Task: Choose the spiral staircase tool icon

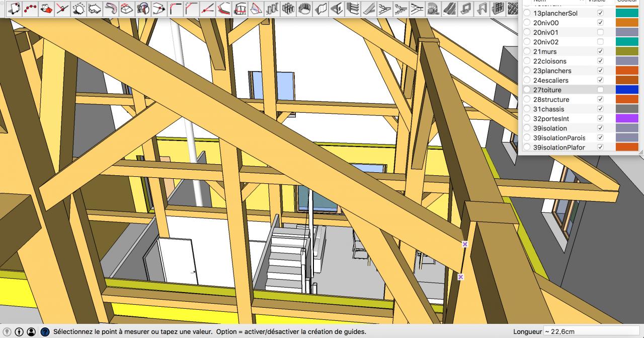Action: 433,8
